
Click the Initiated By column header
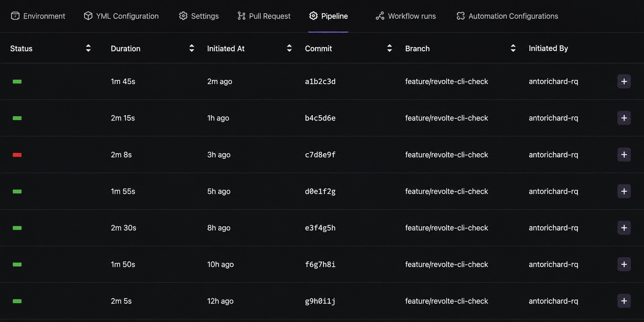pyautogui.click(x=548, y=48)
